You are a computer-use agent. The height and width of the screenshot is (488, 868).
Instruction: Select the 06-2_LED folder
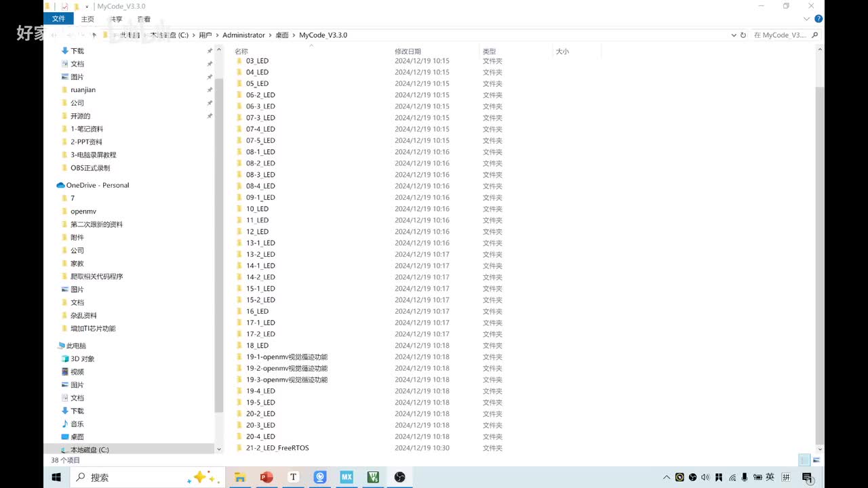click(x=260, y=95)
